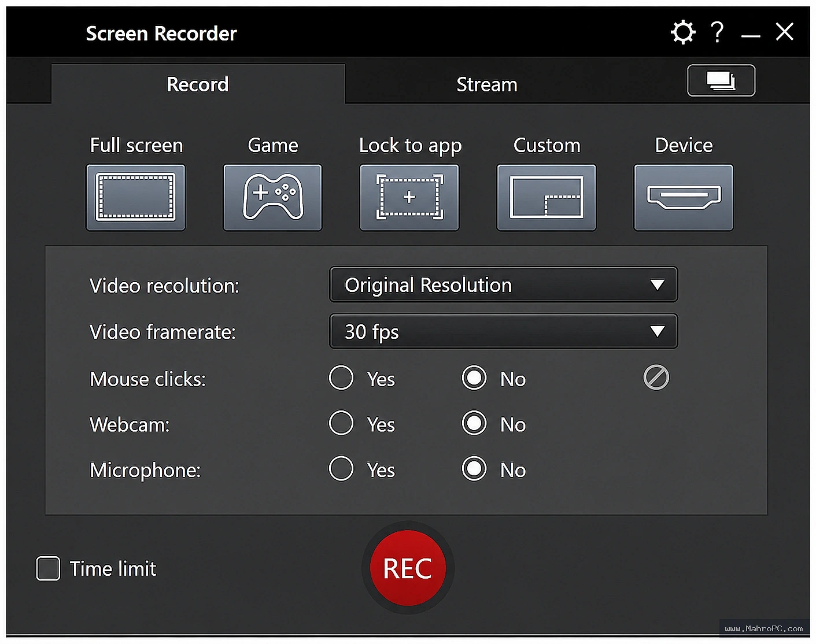Image resolution: width=816 pixels, height=644 pixels.
Task: Switch to the Record tab
Action: click(x=198, y=84)
